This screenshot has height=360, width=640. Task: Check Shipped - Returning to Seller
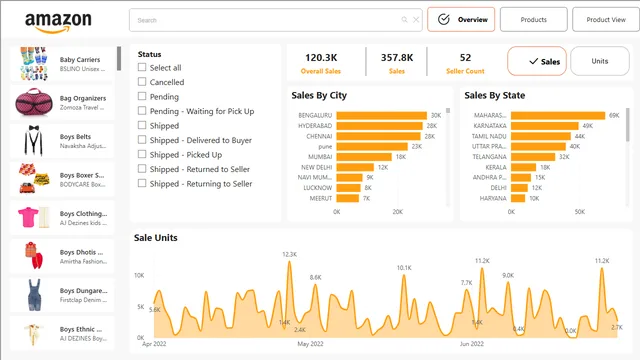pyautogui.click(x=142, y=183)
